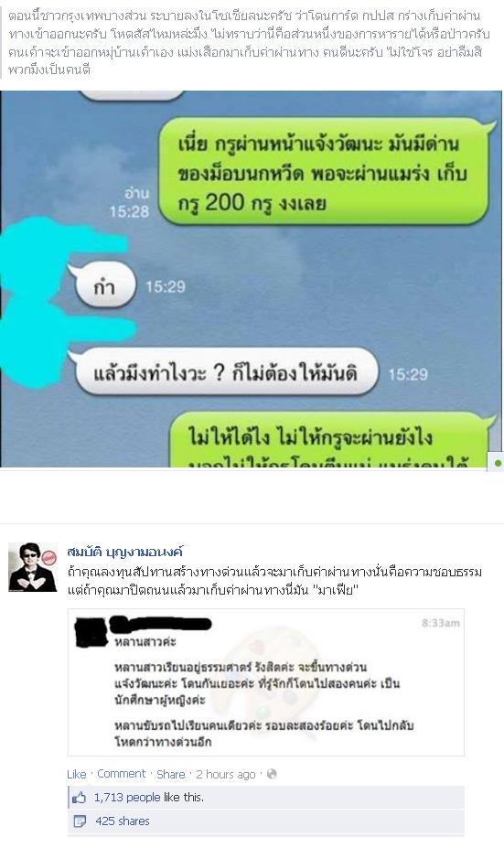Click the thumbs-up icon beside 1,713
Screen dimensions: 504x848
(x=80, y=797)
